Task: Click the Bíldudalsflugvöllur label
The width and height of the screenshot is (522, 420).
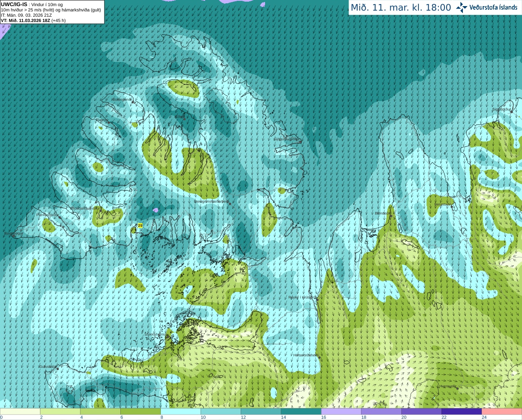Action: [85, 208]
